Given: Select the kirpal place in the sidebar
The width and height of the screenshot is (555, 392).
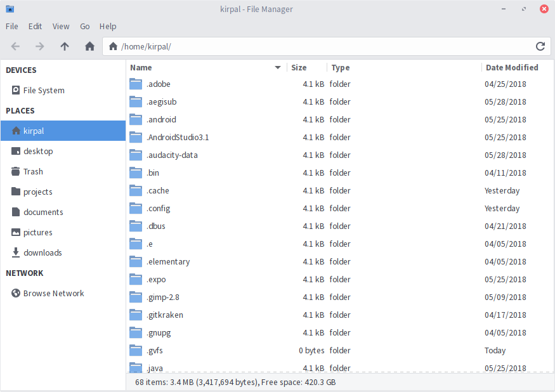Looking at the screenshot, I should [33, 131].
